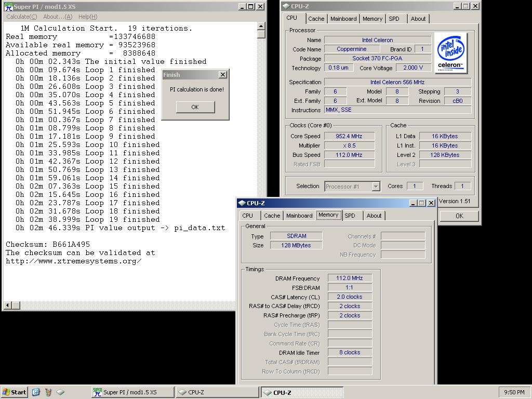The height and width of the screenshot is (399, 532).
Task: Click the Super PI title bar icon
Action: pyautogui.click(x=8, y=6)
